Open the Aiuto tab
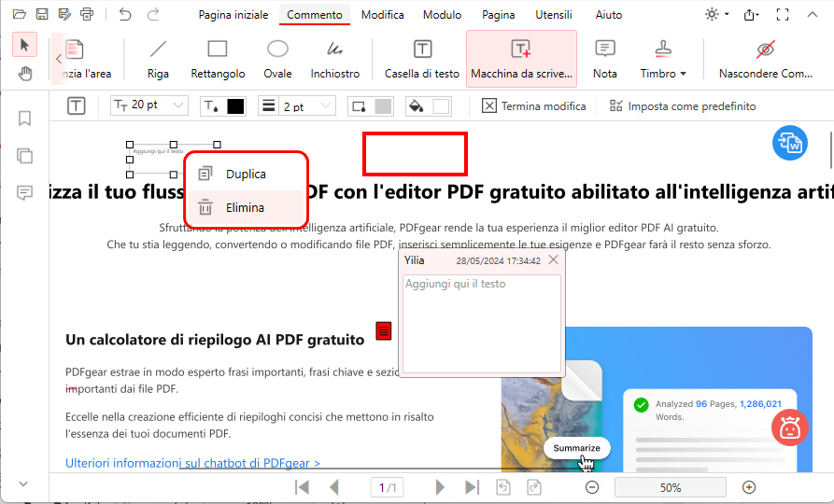 pyautogui.click(x=609, y=15)
